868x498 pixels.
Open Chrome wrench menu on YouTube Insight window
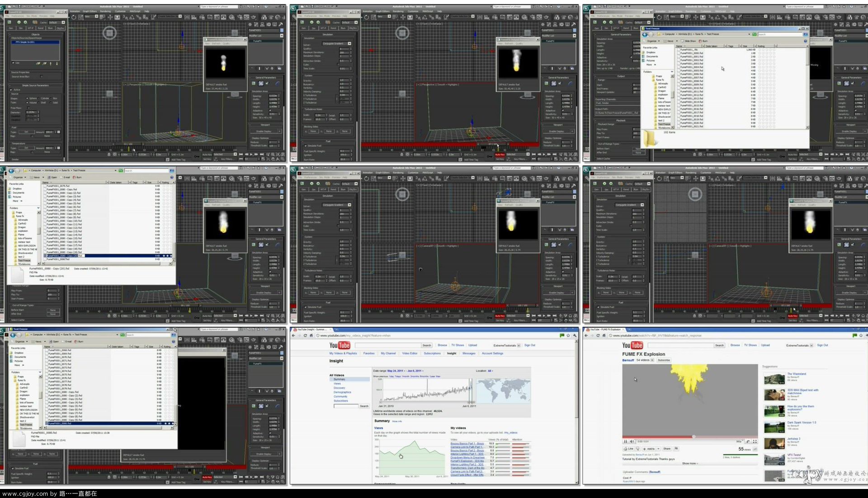pyautogui.click(x=575, y=335)
